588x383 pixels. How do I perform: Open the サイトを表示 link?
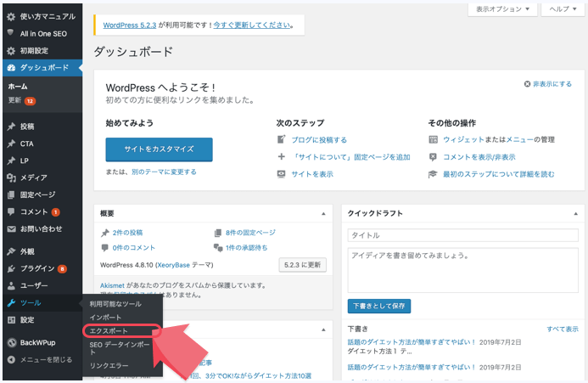coord(312,174)
